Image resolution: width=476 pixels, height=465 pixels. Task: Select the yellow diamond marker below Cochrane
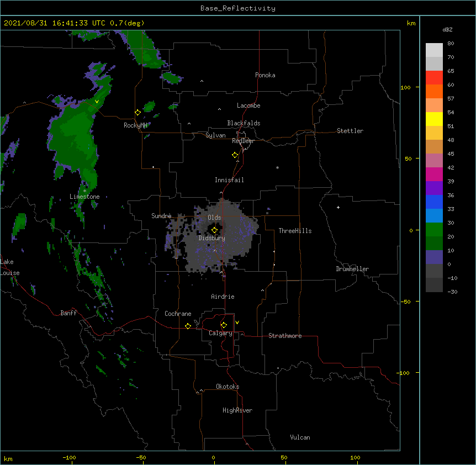(x=188, y=326)
